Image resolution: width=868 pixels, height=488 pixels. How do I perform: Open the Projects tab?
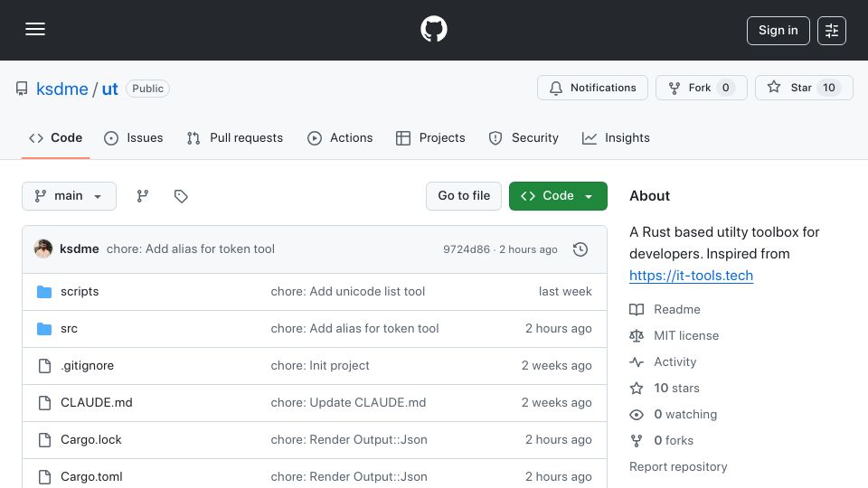[x=430, y=137]
